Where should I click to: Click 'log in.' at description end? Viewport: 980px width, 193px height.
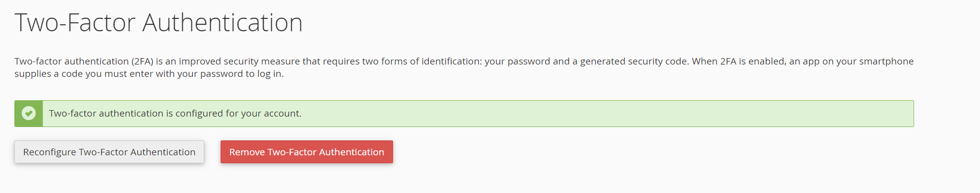pyautogui.click(x=270, y=74)
